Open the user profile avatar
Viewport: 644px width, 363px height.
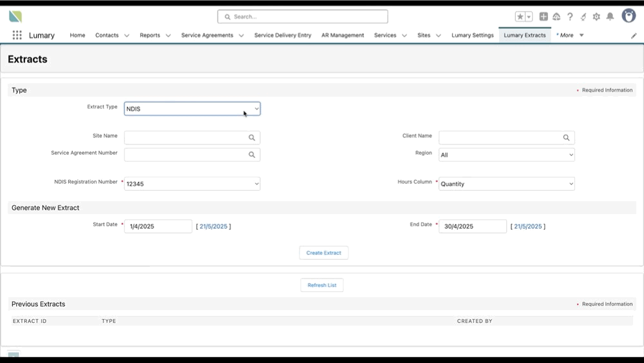pyautogui.click(x=629, y=16)
